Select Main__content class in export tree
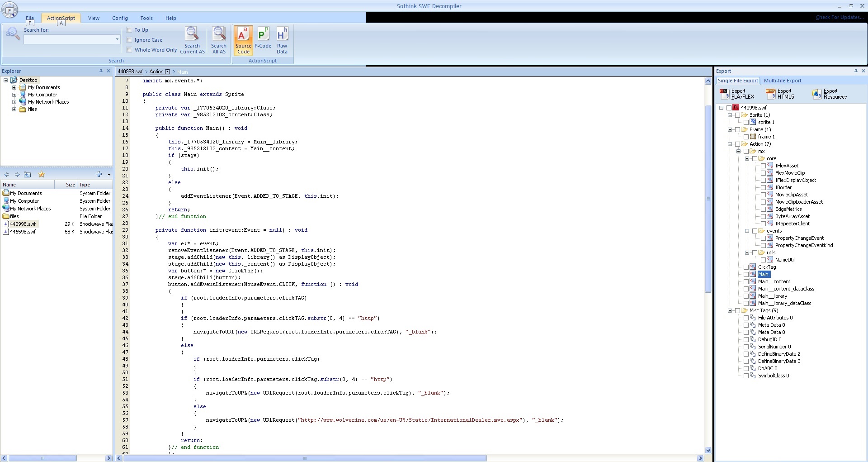The height and width of the screenshot is (462, 868). coord(774,281)
